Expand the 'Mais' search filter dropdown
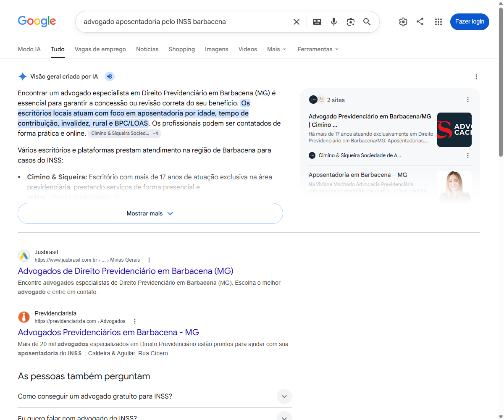The width and height of the screenshot is (504, 420). tap(276, 49)
